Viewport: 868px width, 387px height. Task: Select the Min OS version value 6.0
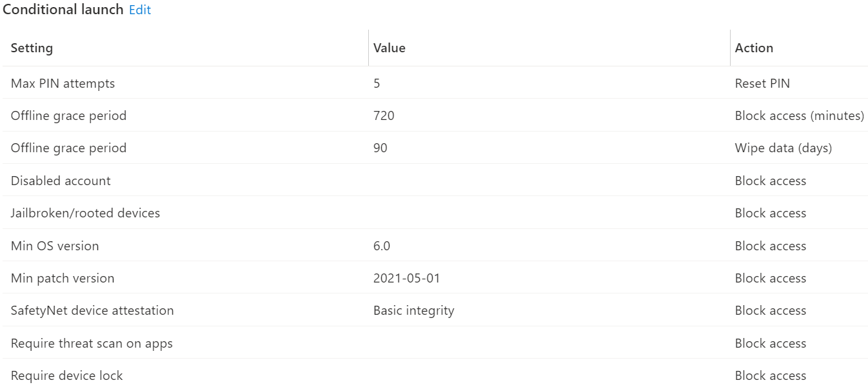382,246
